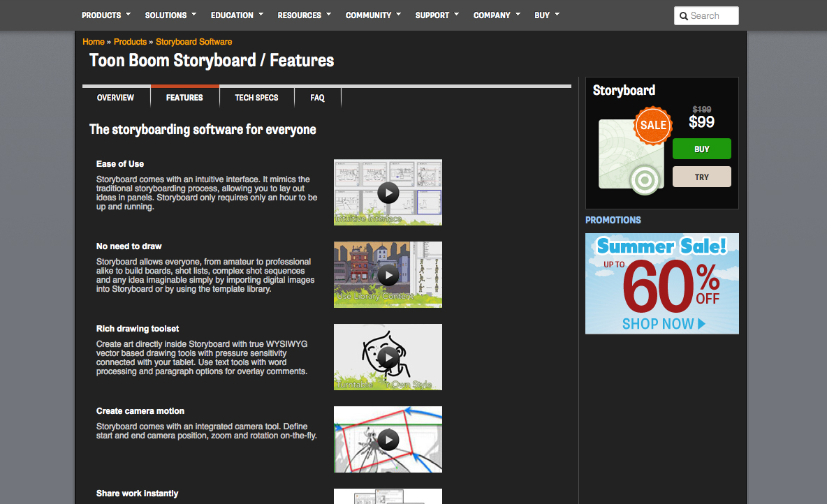Open the SOLUTIONS menu

(166, 15)
